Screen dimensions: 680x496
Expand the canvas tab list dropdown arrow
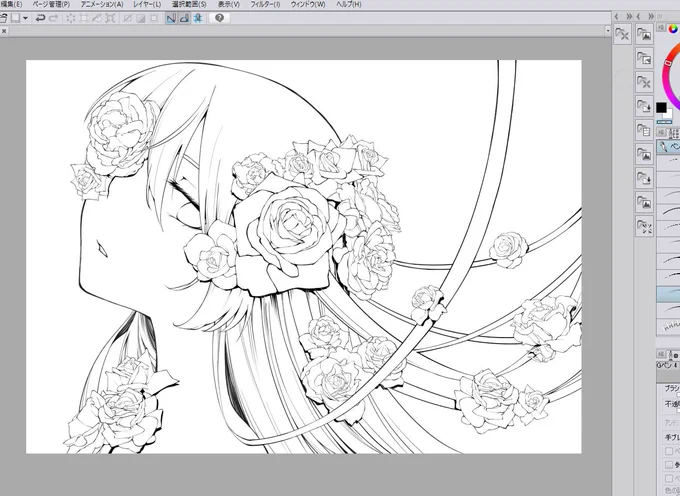tap(607, 31)
